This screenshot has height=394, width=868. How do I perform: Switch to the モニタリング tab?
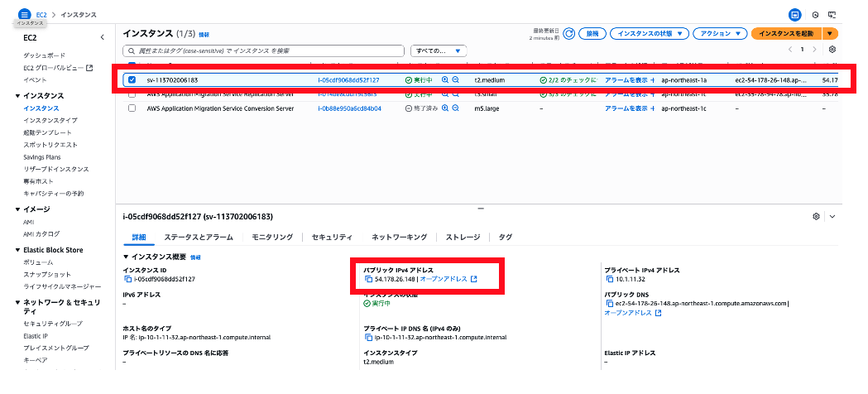pyautogui.click(x=272, y=237)
